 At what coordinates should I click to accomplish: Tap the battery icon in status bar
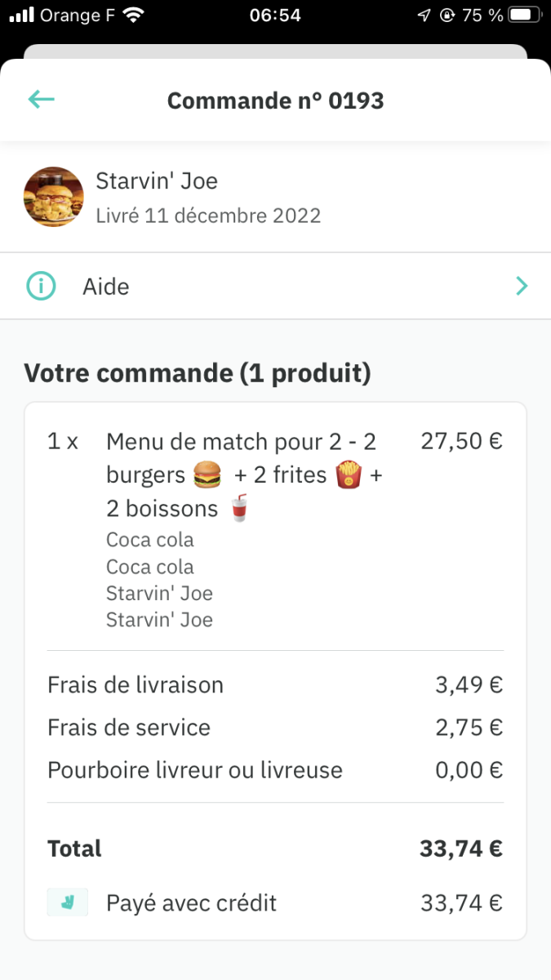525,15
